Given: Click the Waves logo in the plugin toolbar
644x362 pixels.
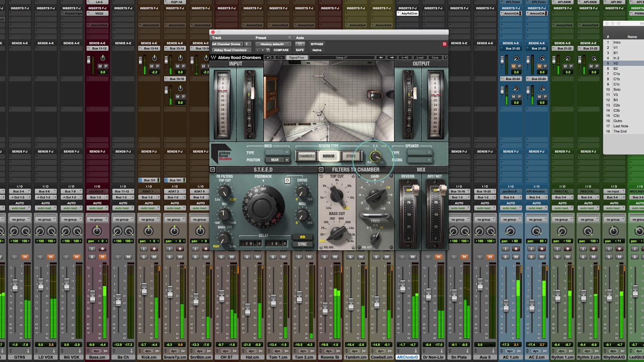Looking at the screenshot, I should click(214, 57).
